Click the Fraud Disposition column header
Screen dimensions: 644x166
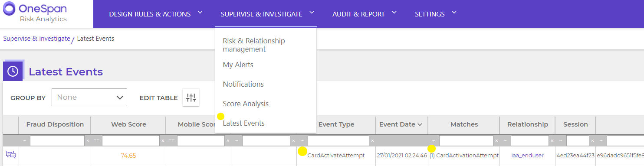tap(55, 124)
